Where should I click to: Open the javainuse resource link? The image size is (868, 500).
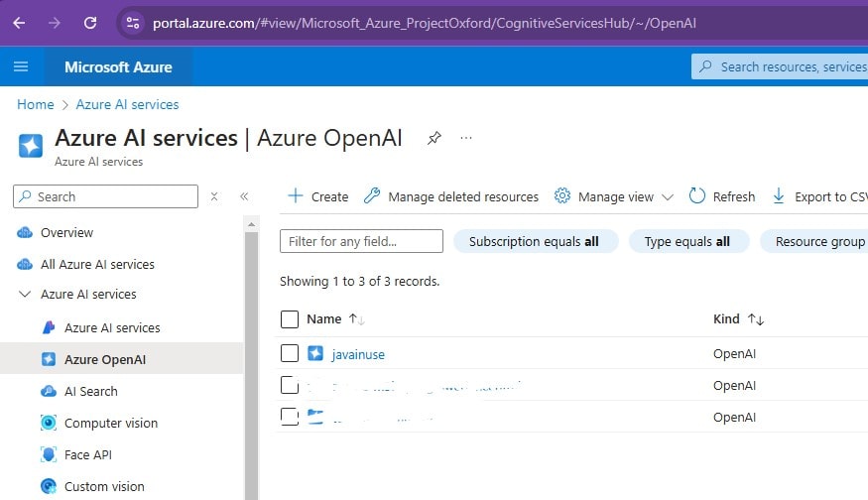[358, 354]
